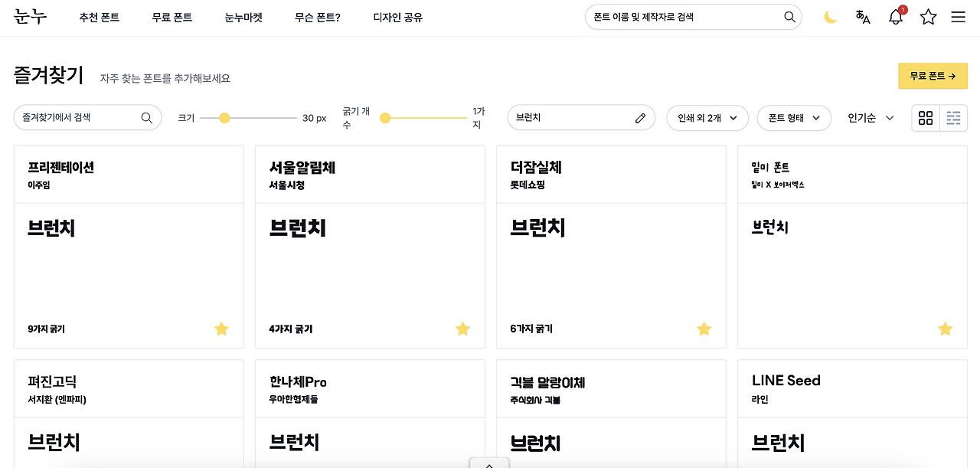Image resolution: width=980 pixels, height=468 pixels.
Task: Click 브런치 preview in 더잠실체 card
Action: click(537, 227)
